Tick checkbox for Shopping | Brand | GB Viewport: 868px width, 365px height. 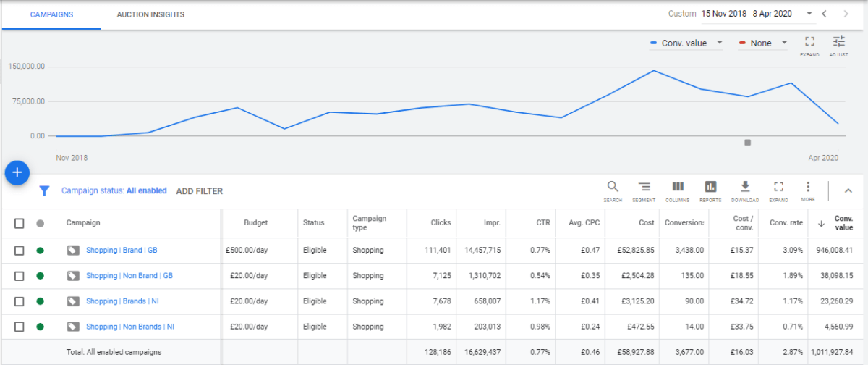click(x=20, y=251)
